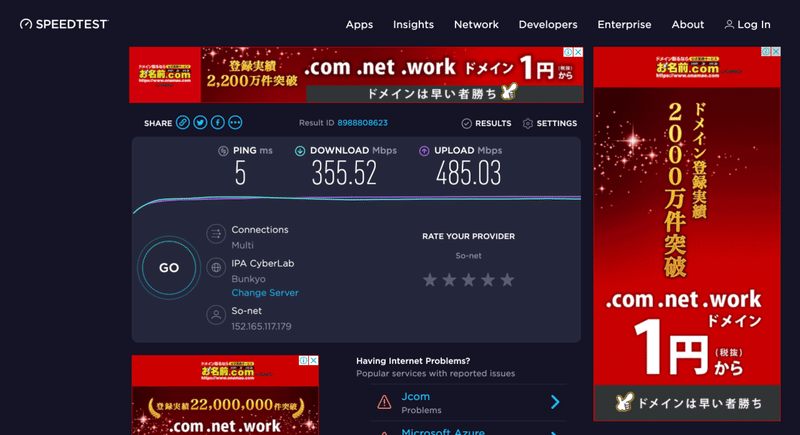Click the Jcom warning triangle icon
The height and width of the screenshot is (435, 800).
tap(384, 402)
